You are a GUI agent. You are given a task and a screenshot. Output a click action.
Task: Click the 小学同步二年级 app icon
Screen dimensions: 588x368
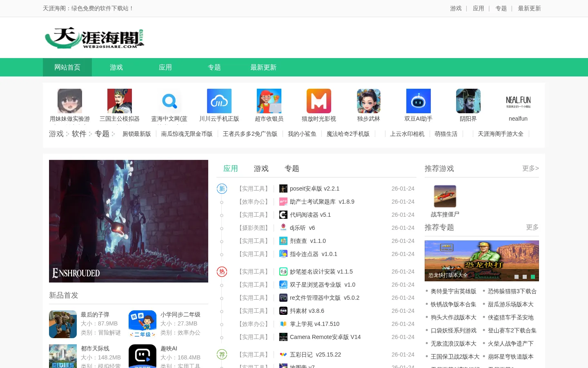coord(143,324)
